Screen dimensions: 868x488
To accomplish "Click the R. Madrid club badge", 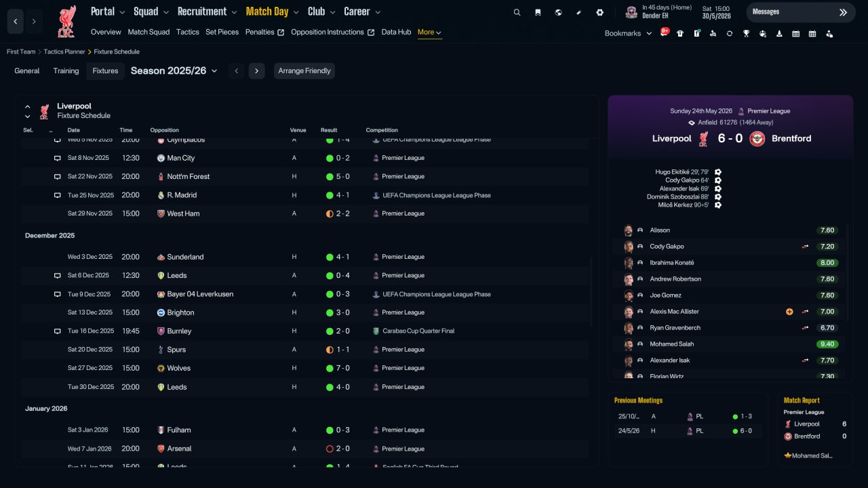I will click(161, 195).
